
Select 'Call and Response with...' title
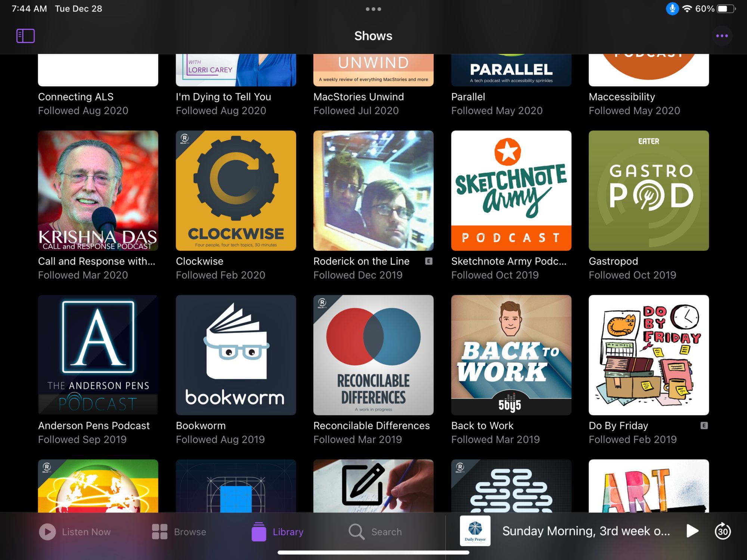97,261
